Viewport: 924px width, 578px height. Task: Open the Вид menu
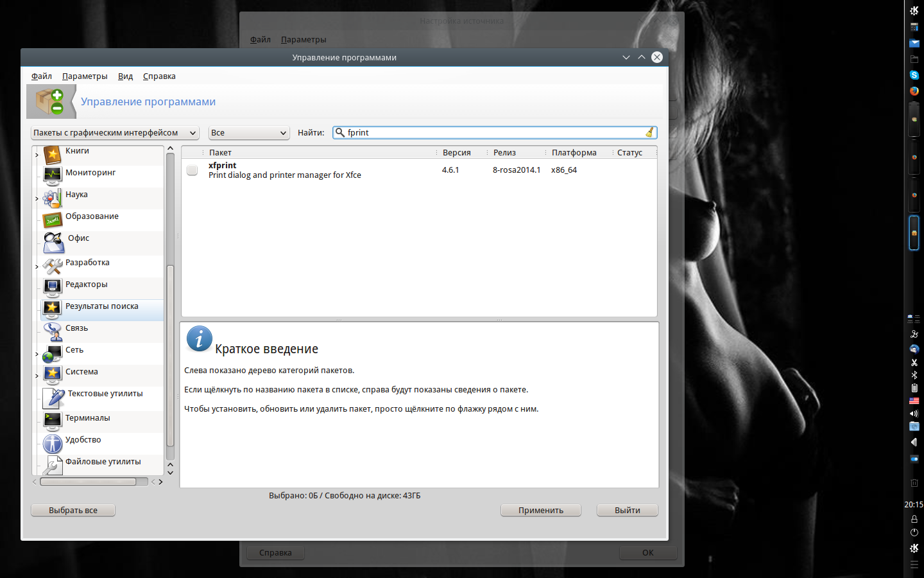(125, 76)
